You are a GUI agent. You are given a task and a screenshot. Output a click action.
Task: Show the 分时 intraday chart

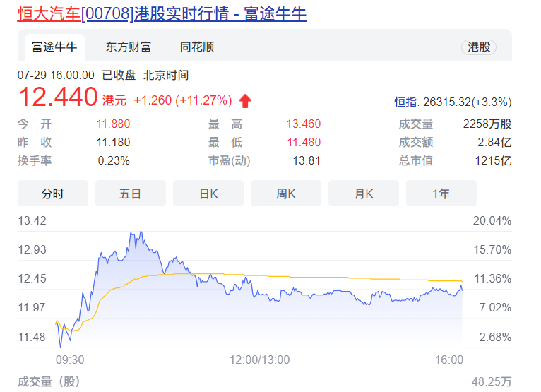point(53,194)
